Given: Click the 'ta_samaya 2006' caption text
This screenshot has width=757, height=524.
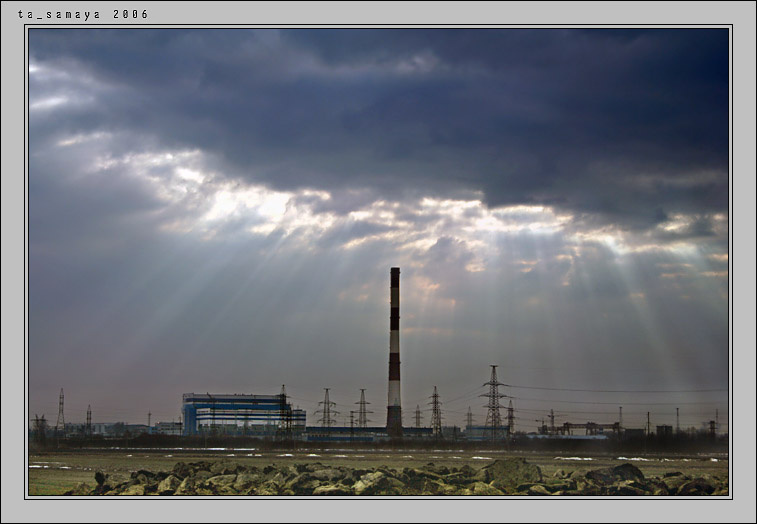Looking at the screenshot, I should click(83, 14).
